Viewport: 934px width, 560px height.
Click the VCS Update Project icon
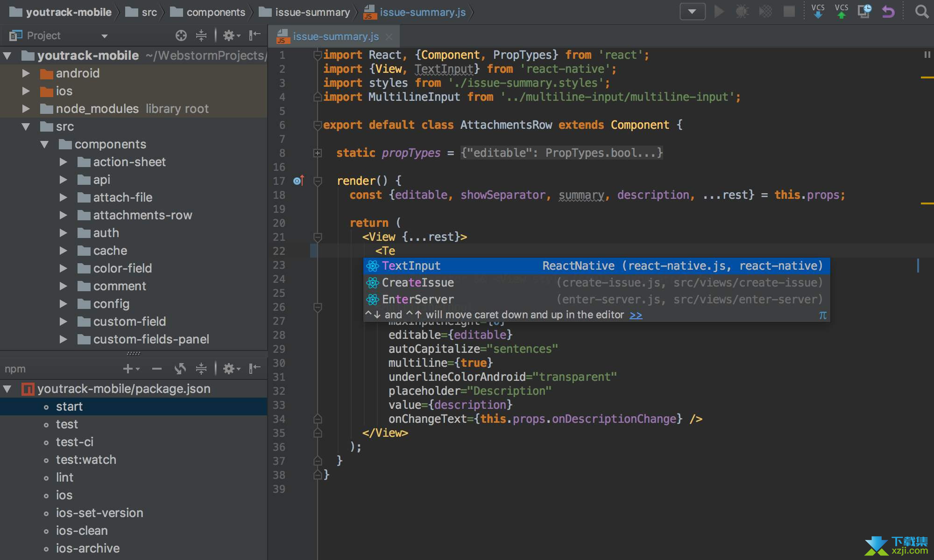(x=818, y=12)
